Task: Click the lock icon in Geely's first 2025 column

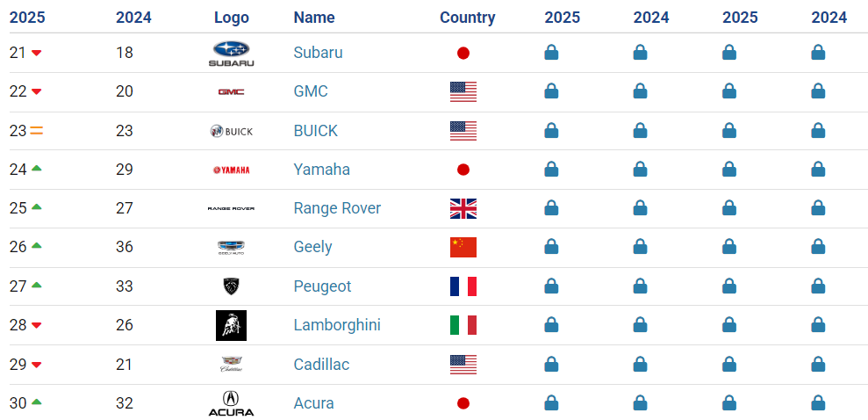Action: (x=551, y=247)
